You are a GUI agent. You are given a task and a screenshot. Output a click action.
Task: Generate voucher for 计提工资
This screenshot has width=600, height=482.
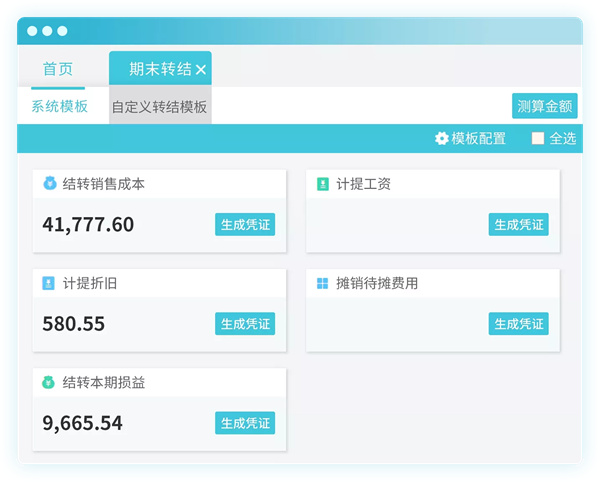[518, 225]
